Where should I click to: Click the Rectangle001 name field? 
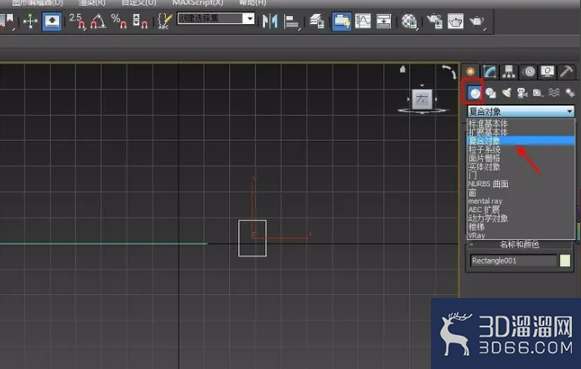coord(513,261)
